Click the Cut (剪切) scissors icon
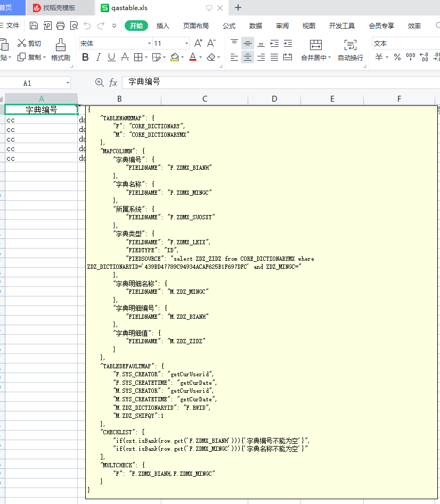Image resolution: width=440 pixels, height=504 pixels. click(22, 43)
